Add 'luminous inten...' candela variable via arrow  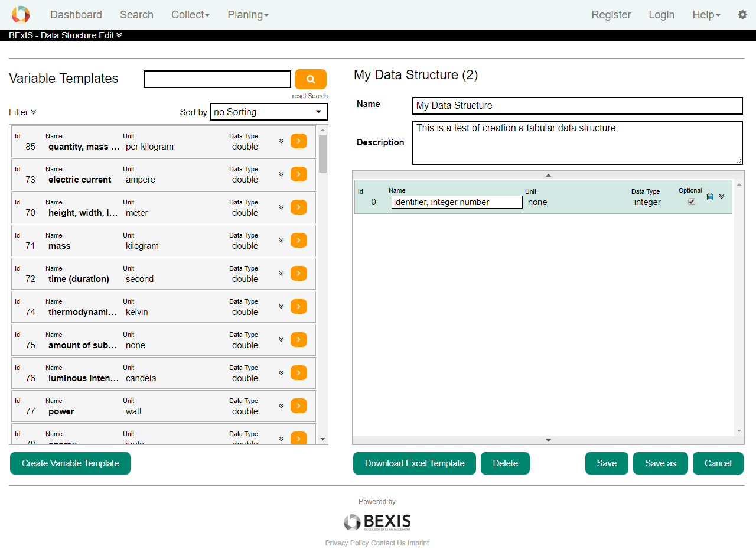click(x=299, y=372)
